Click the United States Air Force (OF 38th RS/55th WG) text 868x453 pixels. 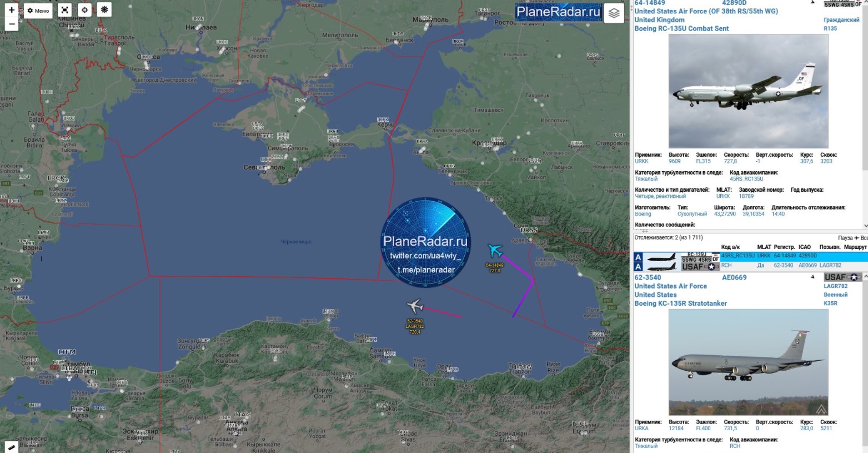click(706, 11)
